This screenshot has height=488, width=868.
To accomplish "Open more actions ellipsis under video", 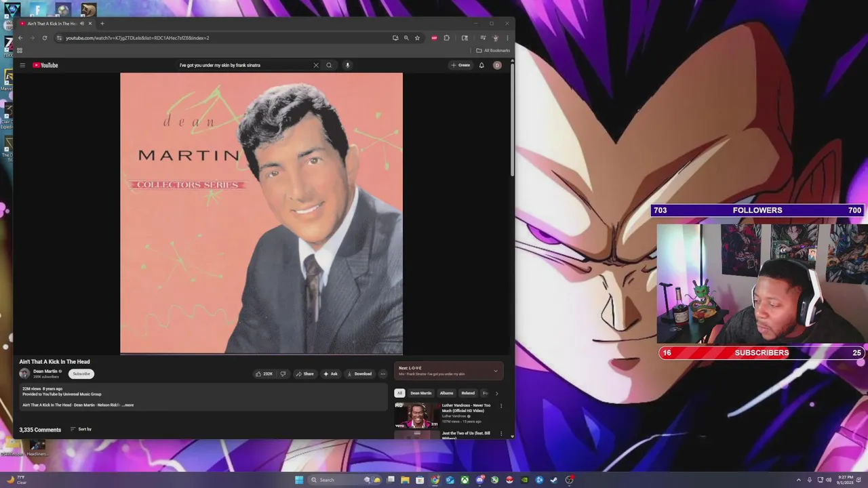I will click(382, 373).
